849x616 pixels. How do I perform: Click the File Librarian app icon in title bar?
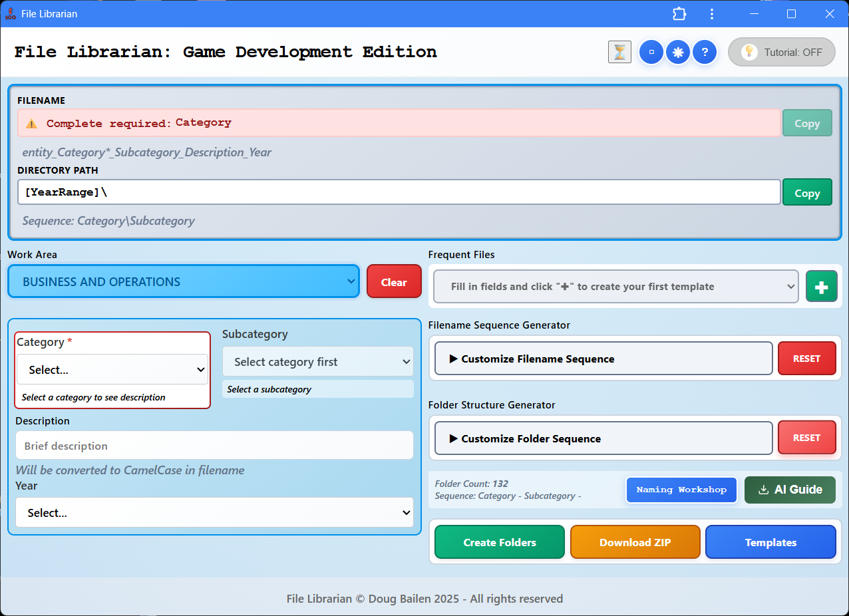pos(10,14)
